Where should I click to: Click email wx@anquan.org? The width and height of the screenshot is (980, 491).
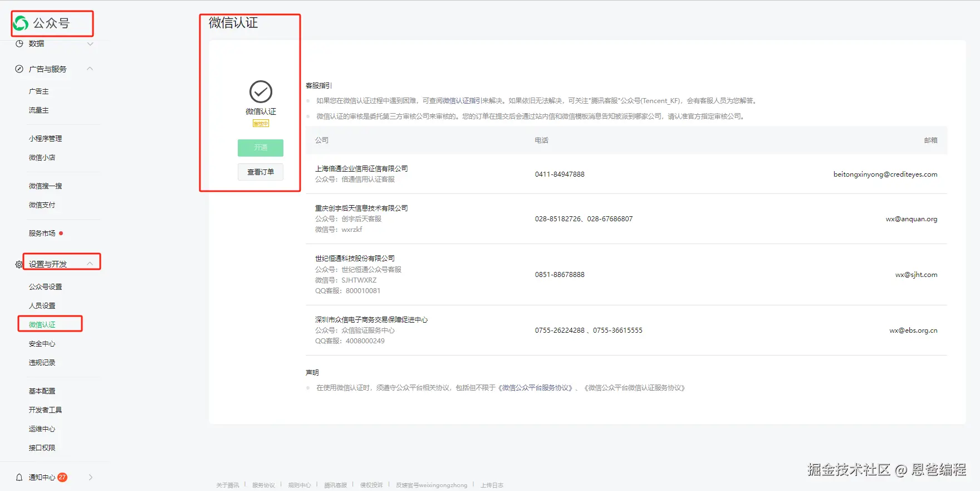[x=912, y=219]
